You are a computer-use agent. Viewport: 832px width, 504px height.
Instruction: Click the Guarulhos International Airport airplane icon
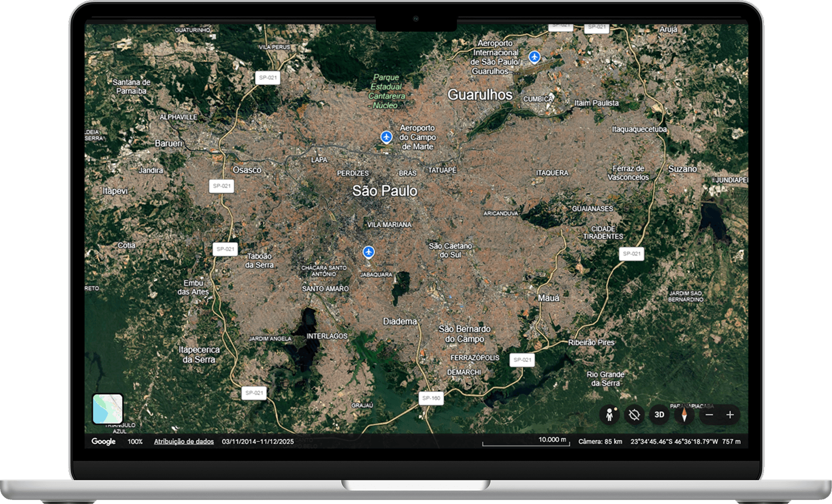tap(534, 56)
